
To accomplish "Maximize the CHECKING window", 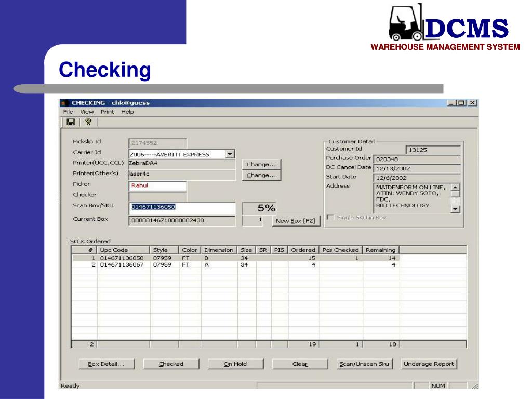I will (x=461, y=103).
